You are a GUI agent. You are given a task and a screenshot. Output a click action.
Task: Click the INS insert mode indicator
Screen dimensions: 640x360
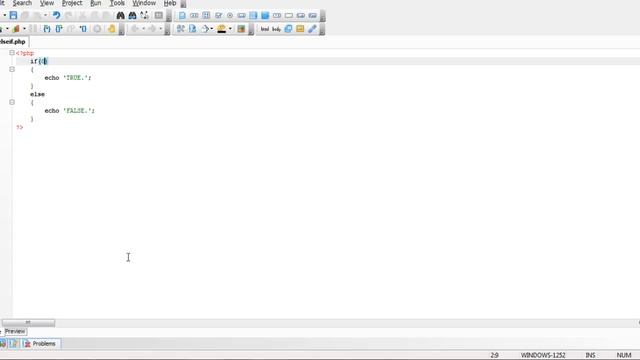pos(590,355)
